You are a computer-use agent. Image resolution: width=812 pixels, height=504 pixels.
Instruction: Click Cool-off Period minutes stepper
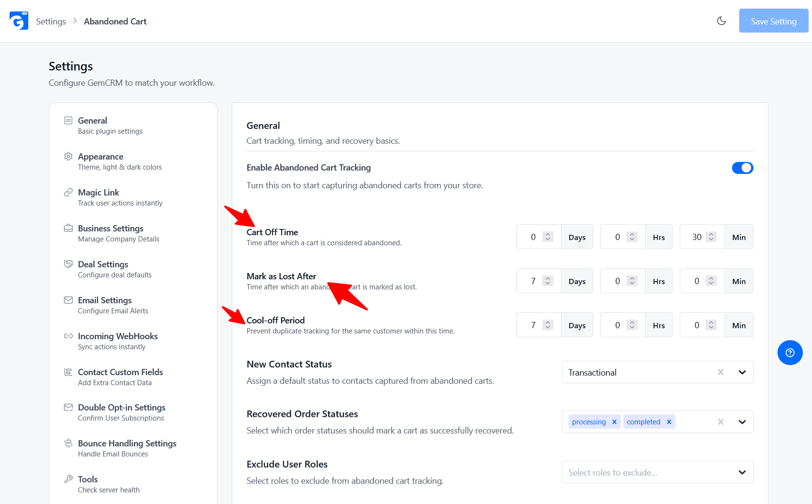[x=711, y=325]
